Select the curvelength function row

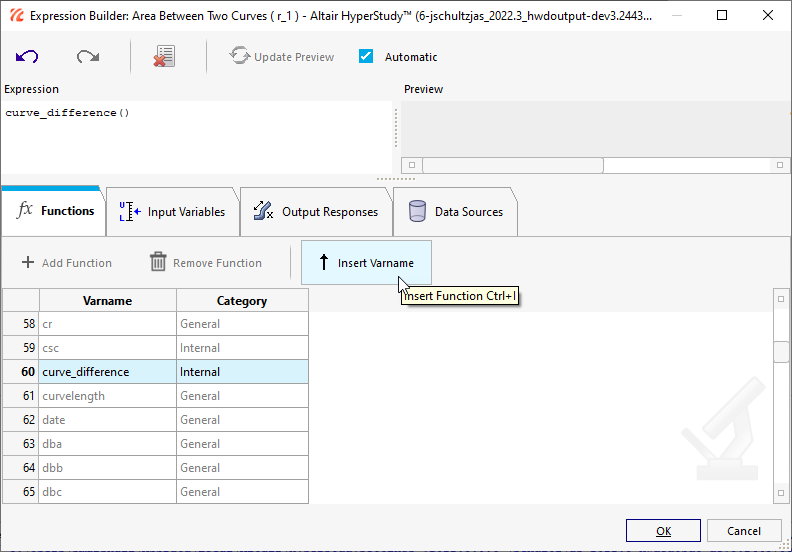pos(107,396)
